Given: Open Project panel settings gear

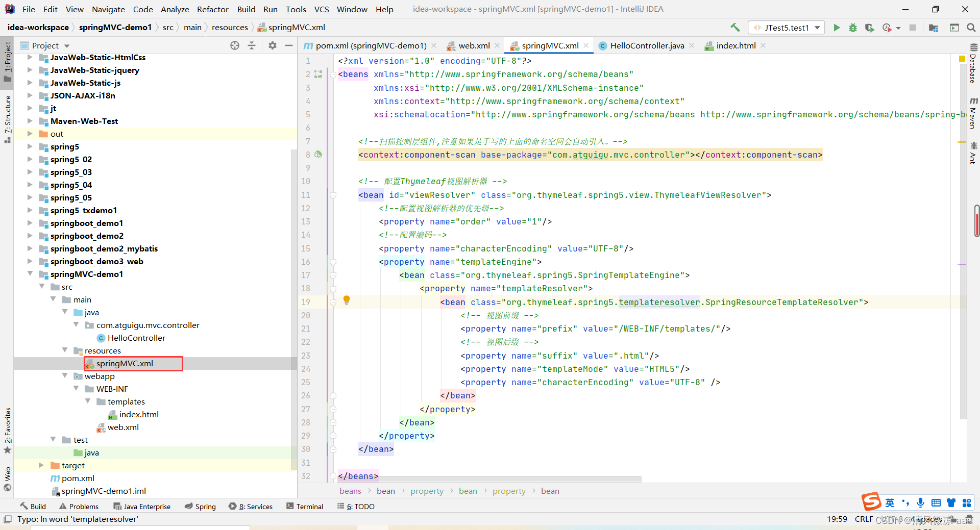Looking at the screenshot, I should [273, 45].
